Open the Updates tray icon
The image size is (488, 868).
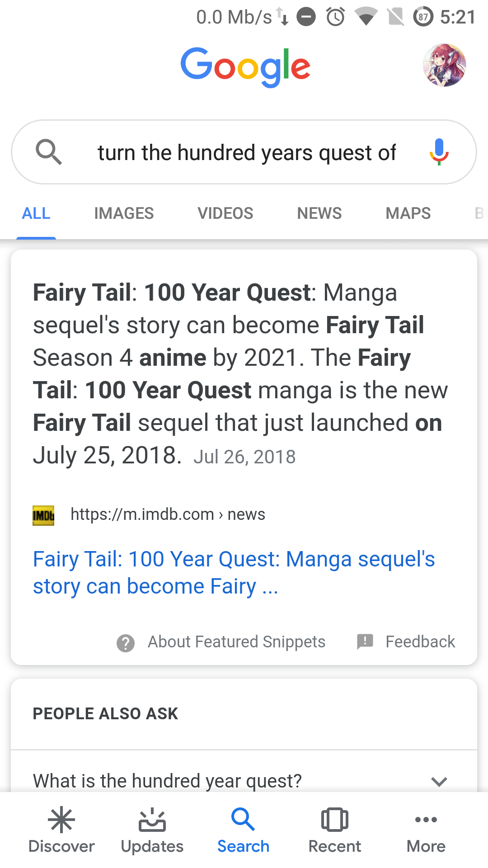click(x=152, y=820)
